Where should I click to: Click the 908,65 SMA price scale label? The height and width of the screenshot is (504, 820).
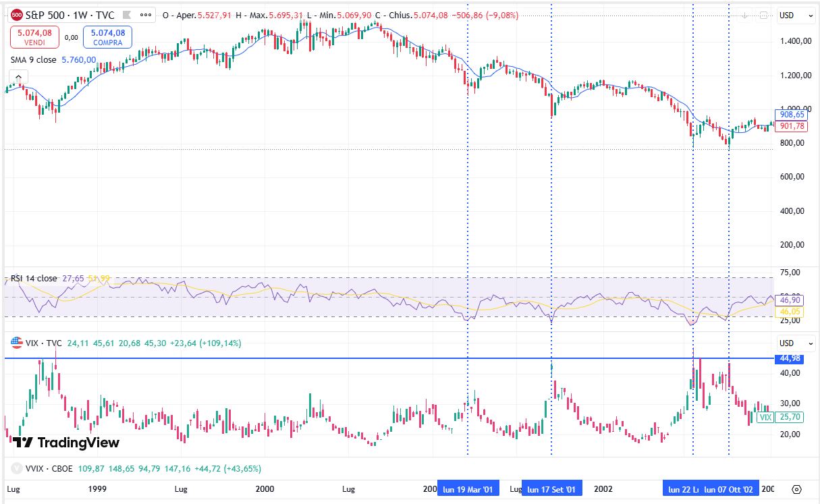(791, 115)
